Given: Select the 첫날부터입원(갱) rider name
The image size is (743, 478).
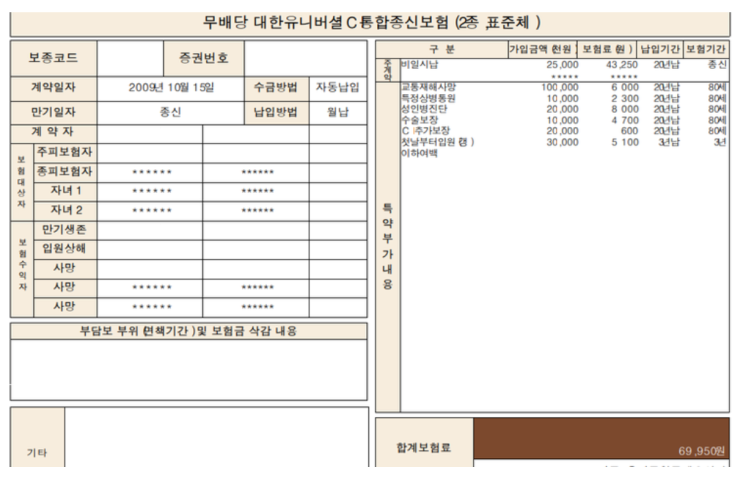Looking at the screenshot, I should [x=437, y=142].
